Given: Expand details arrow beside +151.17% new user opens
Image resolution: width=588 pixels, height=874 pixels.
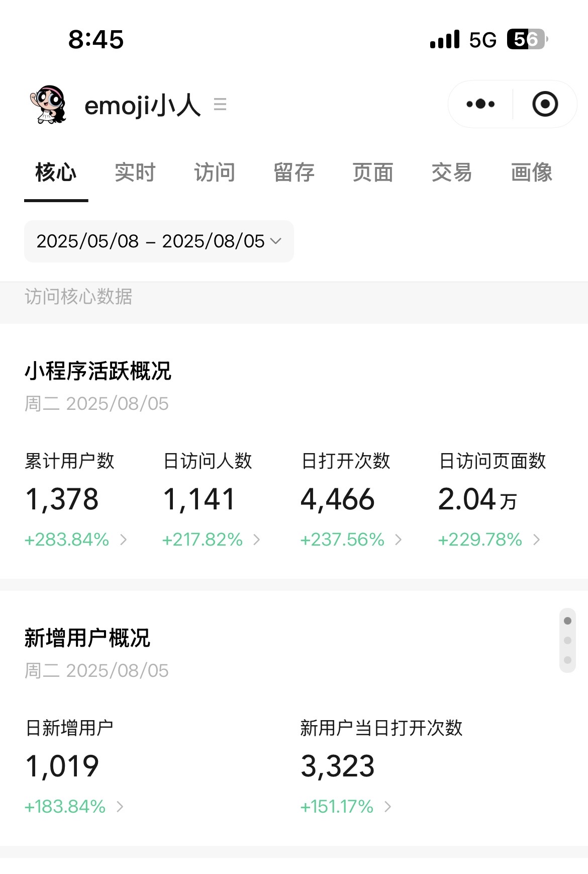Looking at the screenshot, I should click(387, 807).
